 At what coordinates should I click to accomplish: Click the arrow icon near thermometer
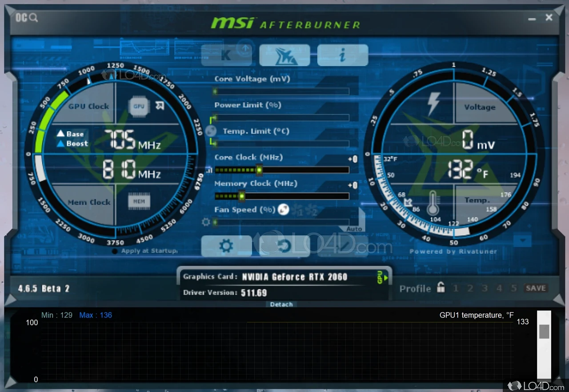pyautogui.click(x=409, y=202)
